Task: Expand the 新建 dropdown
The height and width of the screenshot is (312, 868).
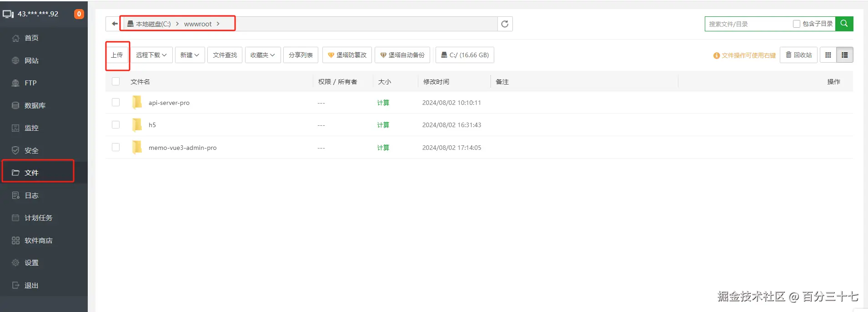Action: pos(190,55)
